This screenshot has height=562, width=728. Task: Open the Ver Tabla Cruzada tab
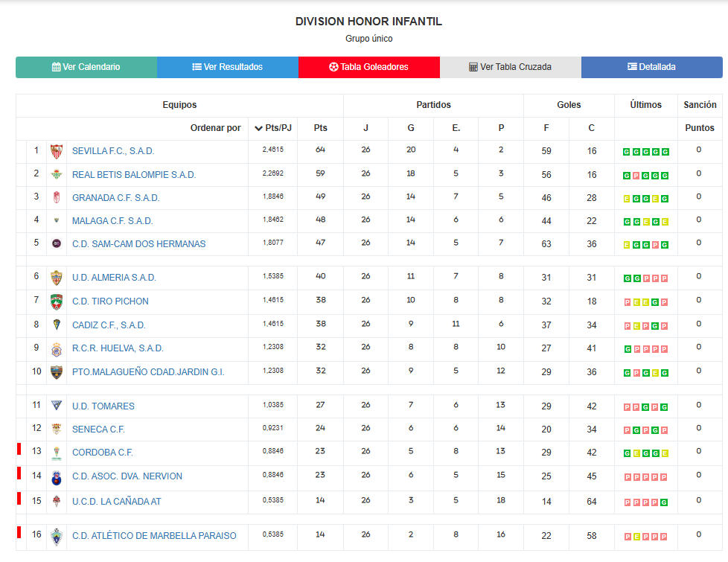(510, 67)
